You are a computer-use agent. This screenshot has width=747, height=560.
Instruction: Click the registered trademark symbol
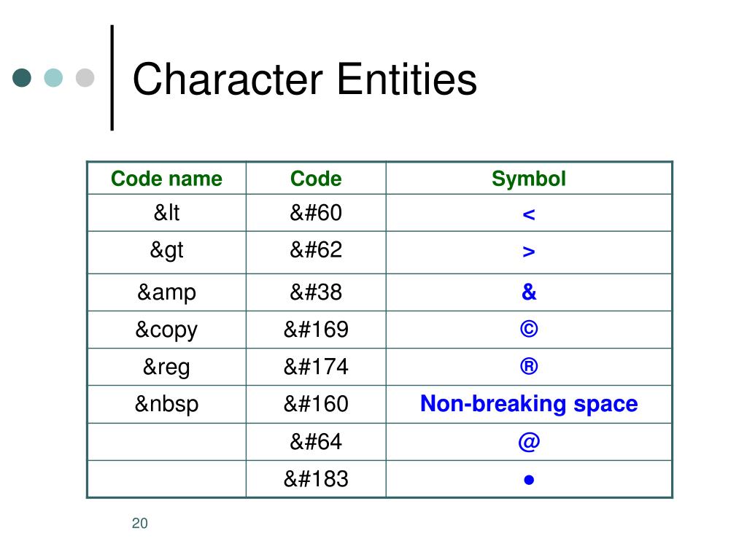tap(529, 366)
